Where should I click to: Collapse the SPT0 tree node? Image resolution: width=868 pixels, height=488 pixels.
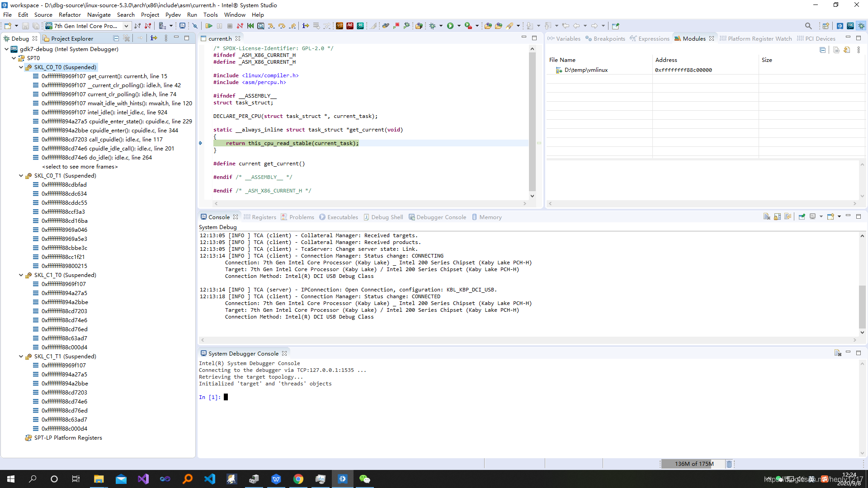[x=14, y=58]
